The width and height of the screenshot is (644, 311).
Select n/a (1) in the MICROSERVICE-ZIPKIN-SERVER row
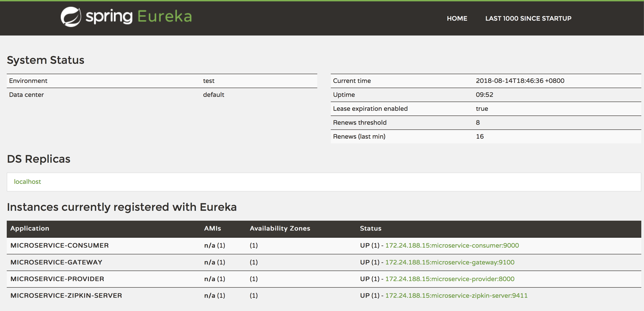pos(214,295)
